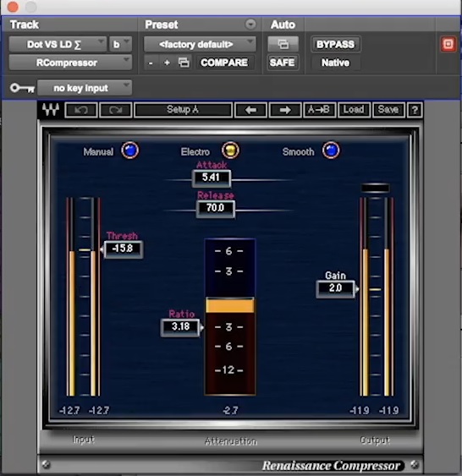Toggle automation SAFE
The width and height of the screenshot is (462, 476).
click(x=282, y=63)
